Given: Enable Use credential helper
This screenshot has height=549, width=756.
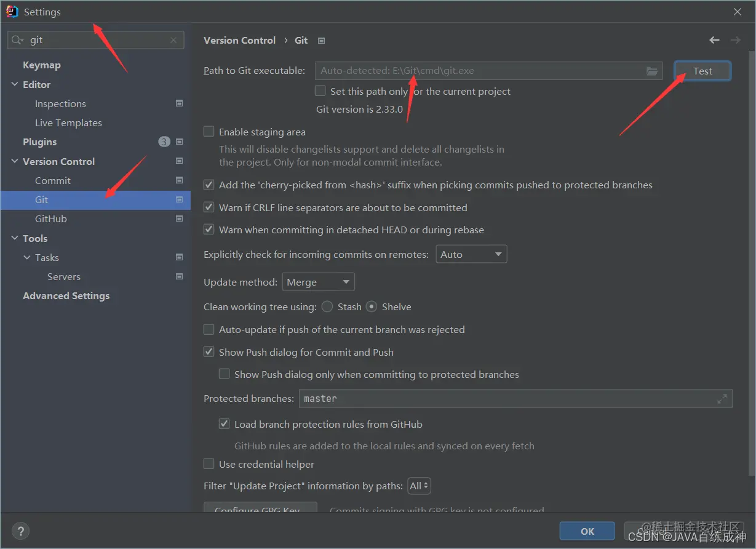Looking at the screenshot, I should point(209,464).
